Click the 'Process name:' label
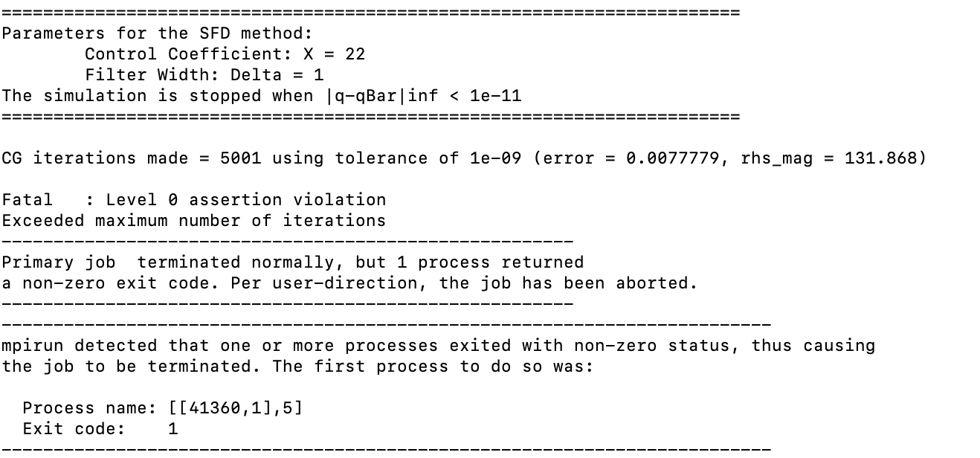The width and height of the screenshot is (980, 458). tap(85, 408)
